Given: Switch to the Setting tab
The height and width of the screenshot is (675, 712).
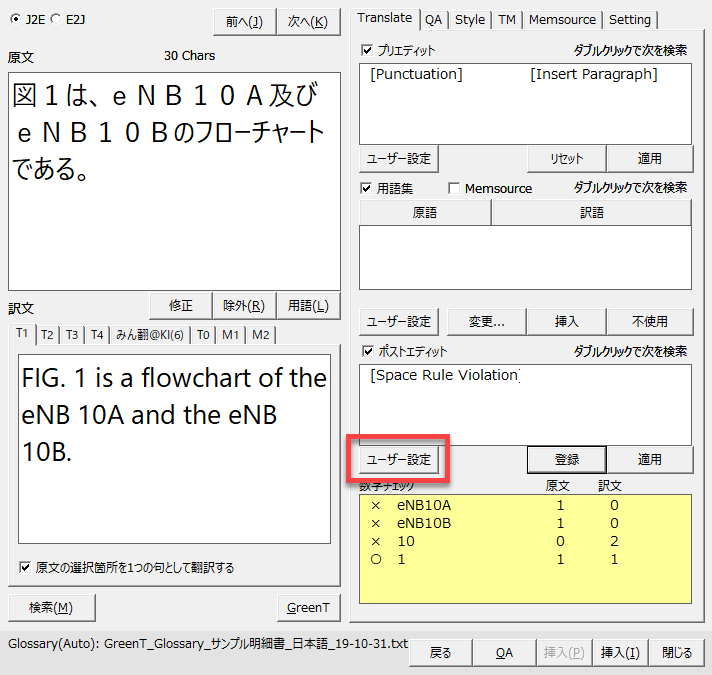Looking at the screenshot, I should [x=629, y=19].
